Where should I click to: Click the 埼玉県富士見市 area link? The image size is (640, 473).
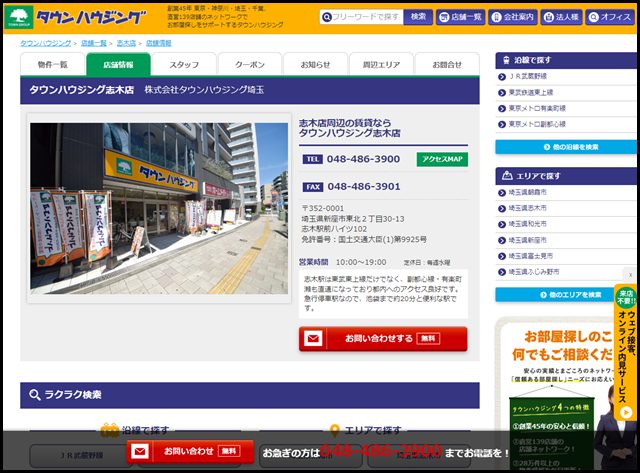tap(531, 256)
